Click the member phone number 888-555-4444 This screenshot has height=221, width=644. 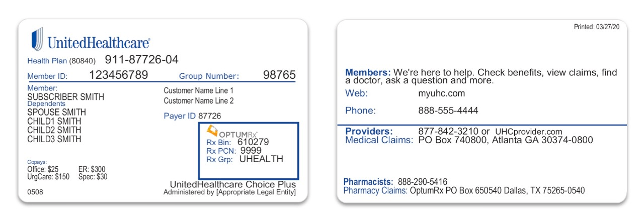tap(448, 111)
